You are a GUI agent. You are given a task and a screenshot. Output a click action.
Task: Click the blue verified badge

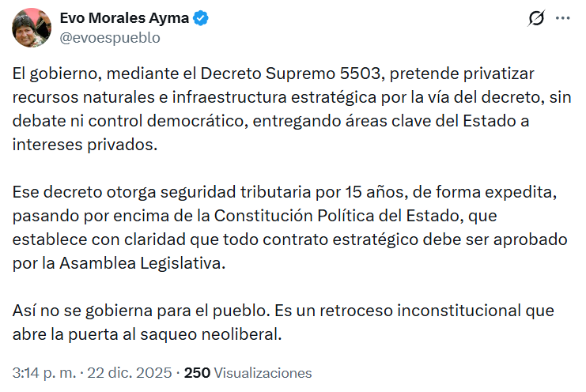click(202, 17)
